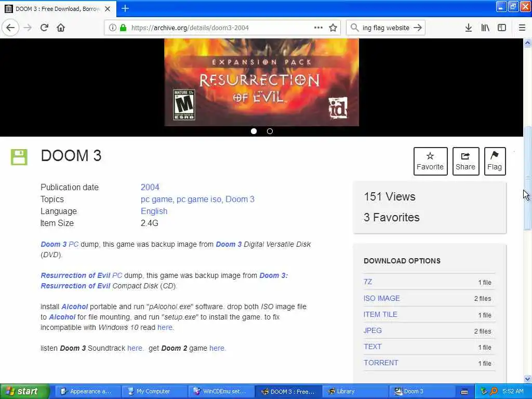532x399 pixels.
Task: Click the 5:52 AM system clock
Action: [513, 392]
